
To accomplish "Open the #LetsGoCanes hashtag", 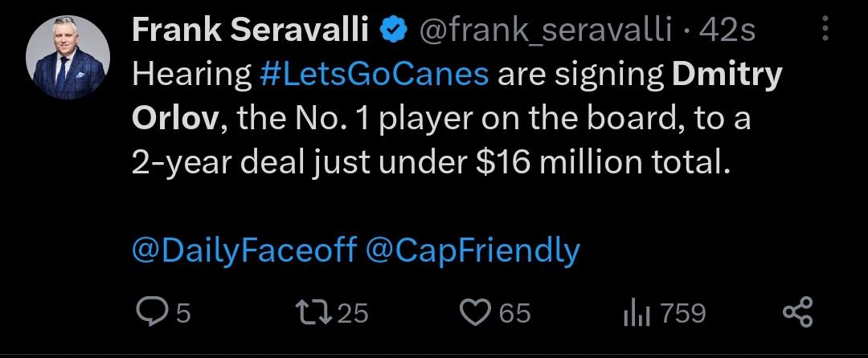I will 375,74.
